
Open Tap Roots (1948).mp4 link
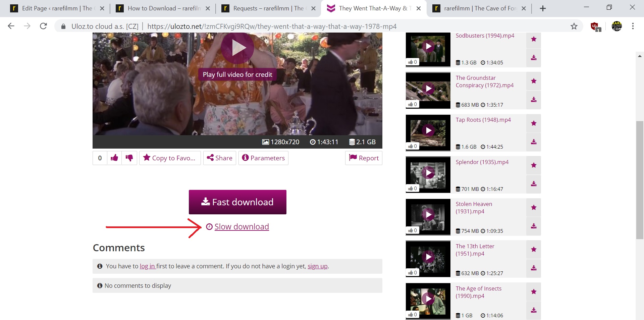coord(483,120)
